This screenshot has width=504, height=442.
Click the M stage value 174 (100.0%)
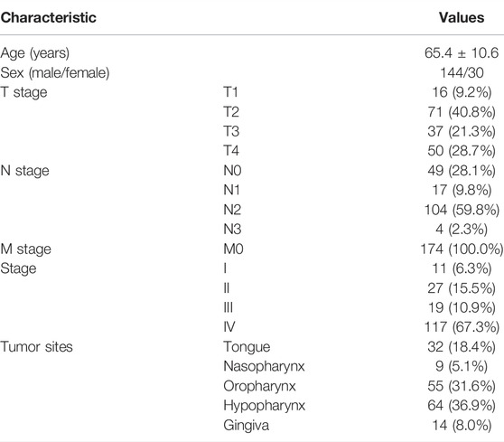tap(462, 249)
